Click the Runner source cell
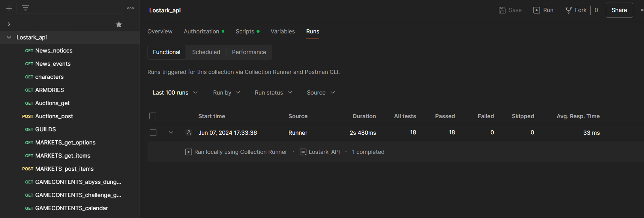This screenshot has height=218, width=644. coord(298,133)
